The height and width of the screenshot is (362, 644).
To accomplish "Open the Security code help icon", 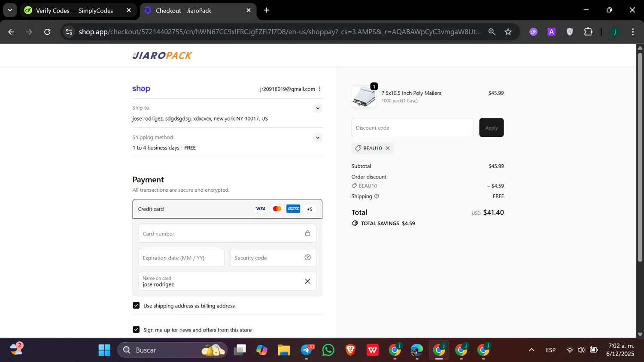I will coord(307,257).
